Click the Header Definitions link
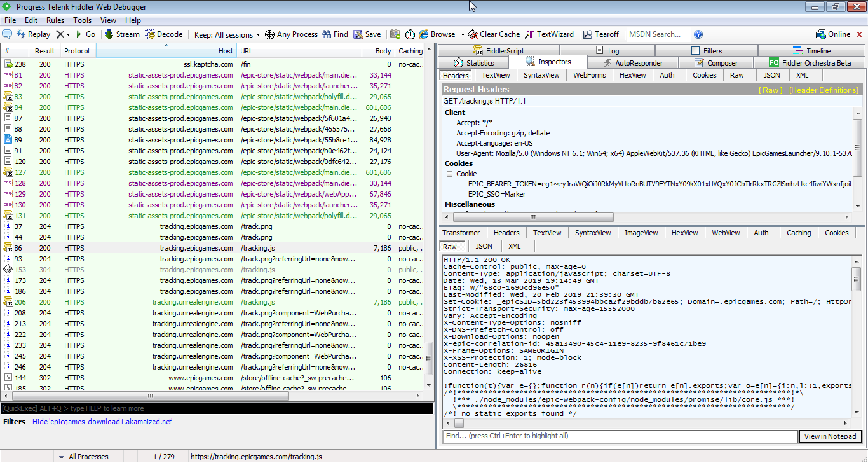868x463 pixels. coord(823,90)
